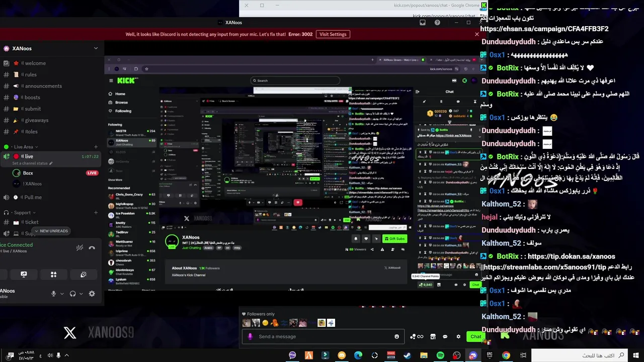Open headphone output options arrow
The height and width of the screenshot is (362, 644).
81,294
